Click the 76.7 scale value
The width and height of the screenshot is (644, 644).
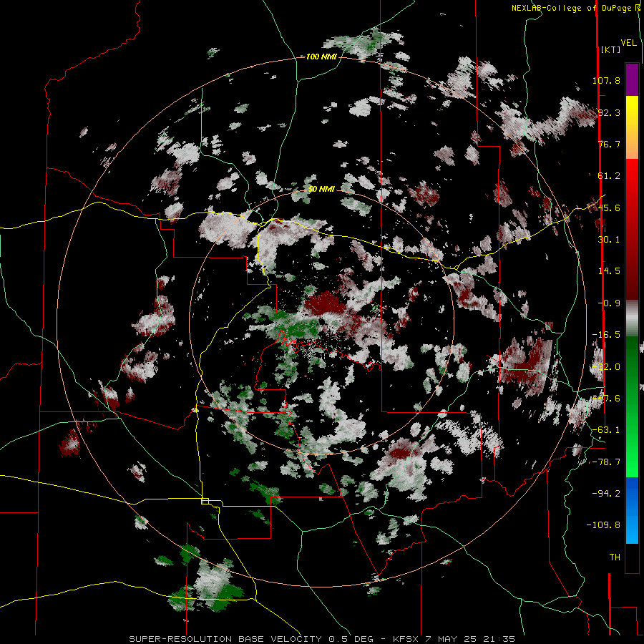pyautogui.click(x=609, y=144)
